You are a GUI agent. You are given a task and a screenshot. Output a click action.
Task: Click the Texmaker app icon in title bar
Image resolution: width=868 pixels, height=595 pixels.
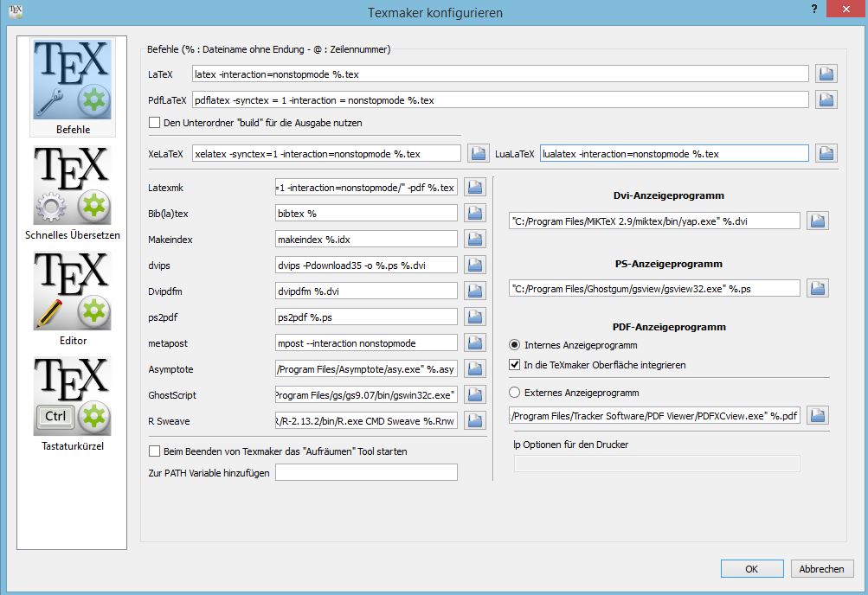(16, 11)
